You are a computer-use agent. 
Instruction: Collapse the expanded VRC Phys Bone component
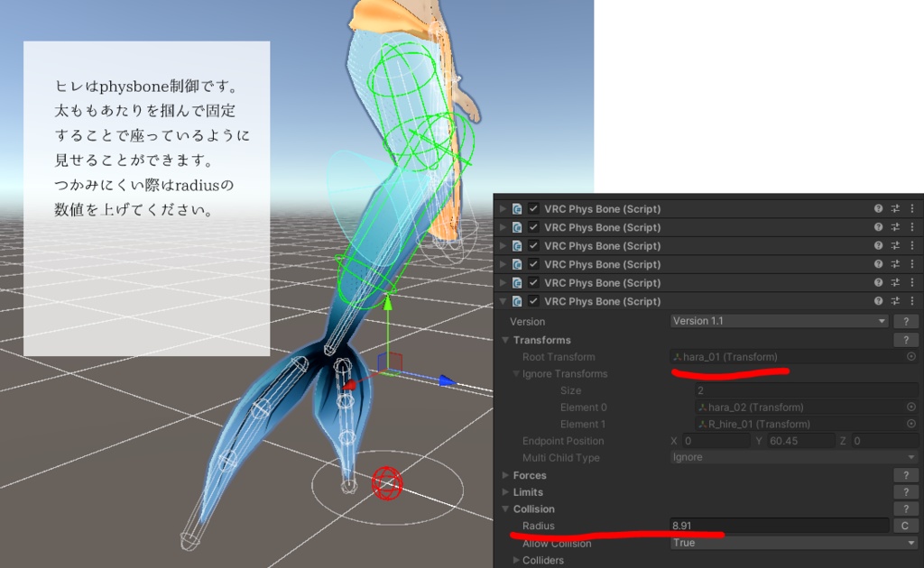point(503,301)
